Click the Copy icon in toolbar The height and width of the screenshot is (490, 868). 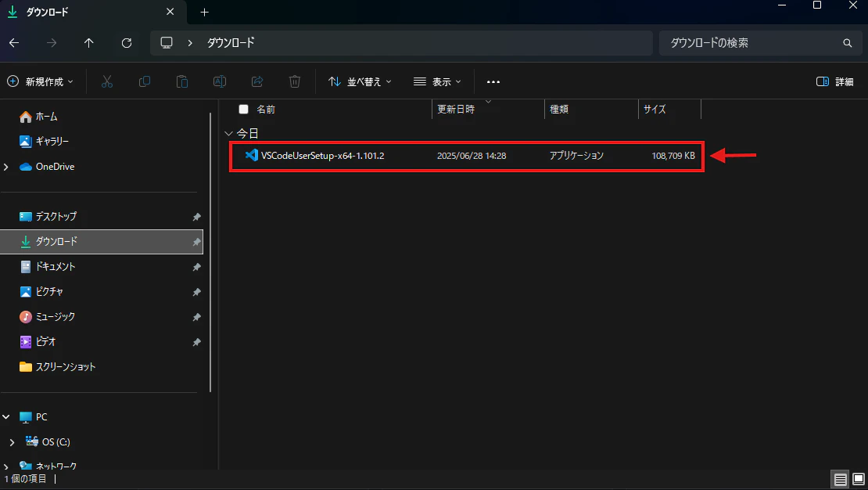tap(145, 81)
